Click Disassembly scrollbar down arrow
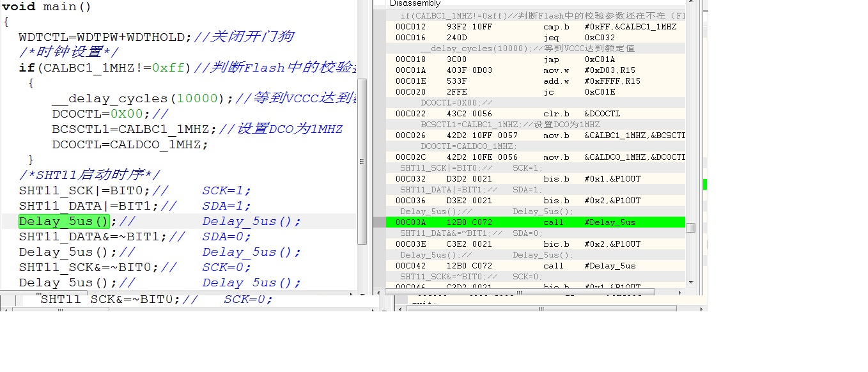The height and width of the screenshot is (372, 868). 691,283
